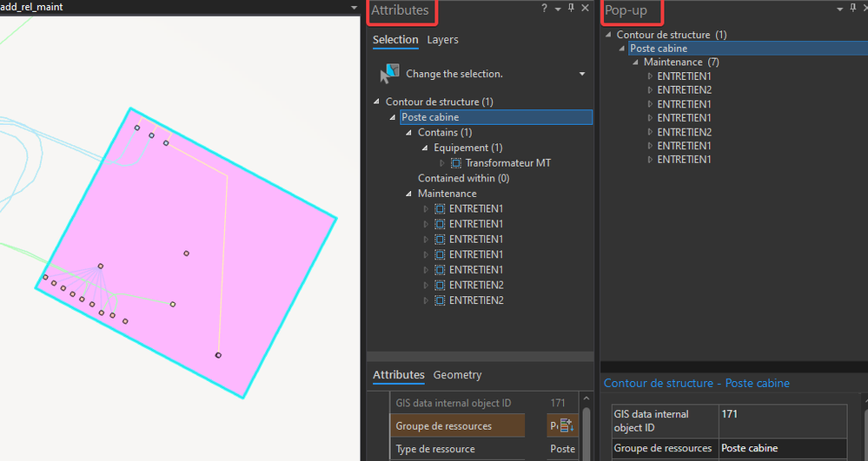The image size is (868, 461).
Task: Toggle auto-hide pin on Pop-up pane
Action: (853, 9)
